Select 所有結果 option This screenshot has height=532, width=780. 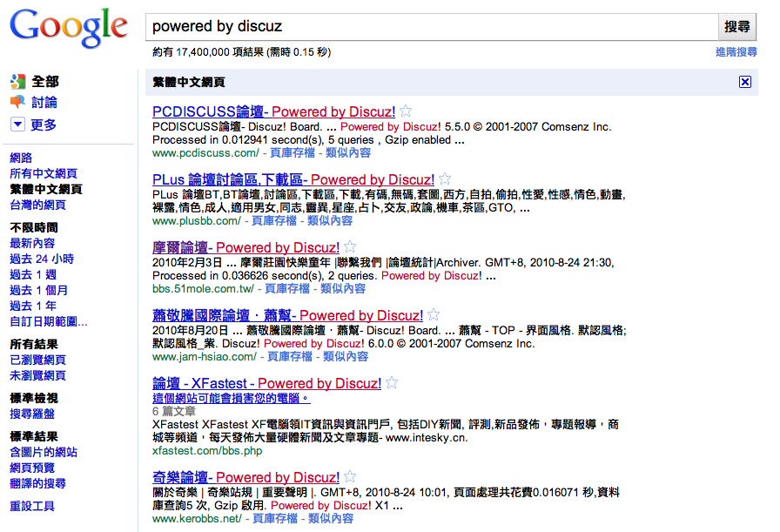[x=34, y=344]
